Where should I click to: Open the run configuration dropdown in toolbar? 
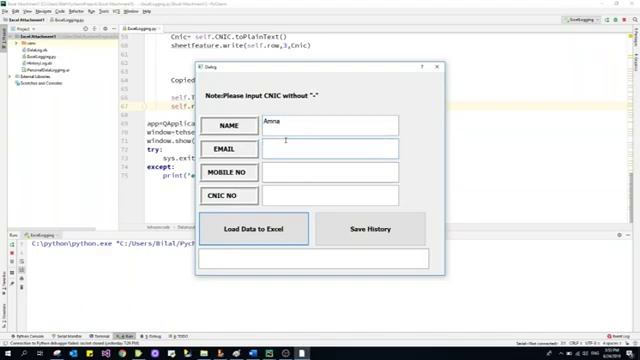point(581,20)
